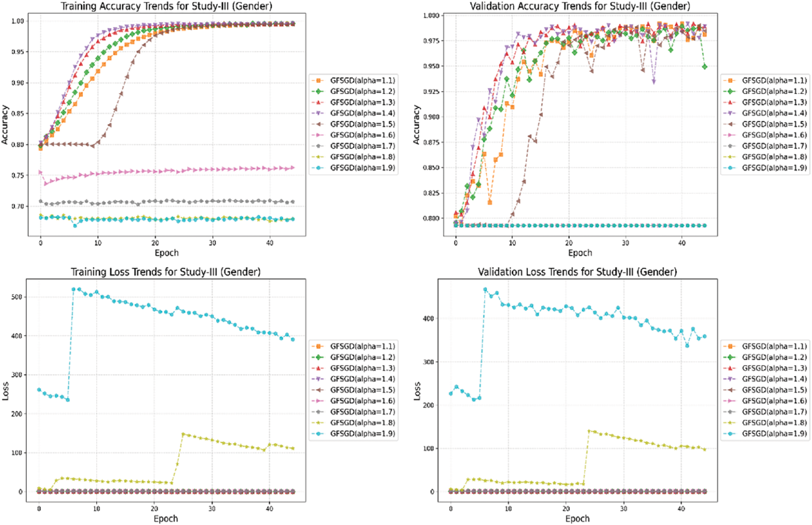The image size is (812, 525).
Task: Click the alpha=1.1 orange square marker in Training Accuracy legend
Action: coord(318,80)
